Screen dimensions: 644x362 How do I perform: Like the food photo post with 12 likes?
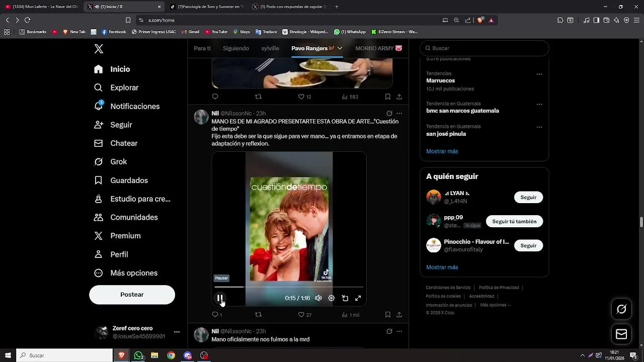(301, 97)
